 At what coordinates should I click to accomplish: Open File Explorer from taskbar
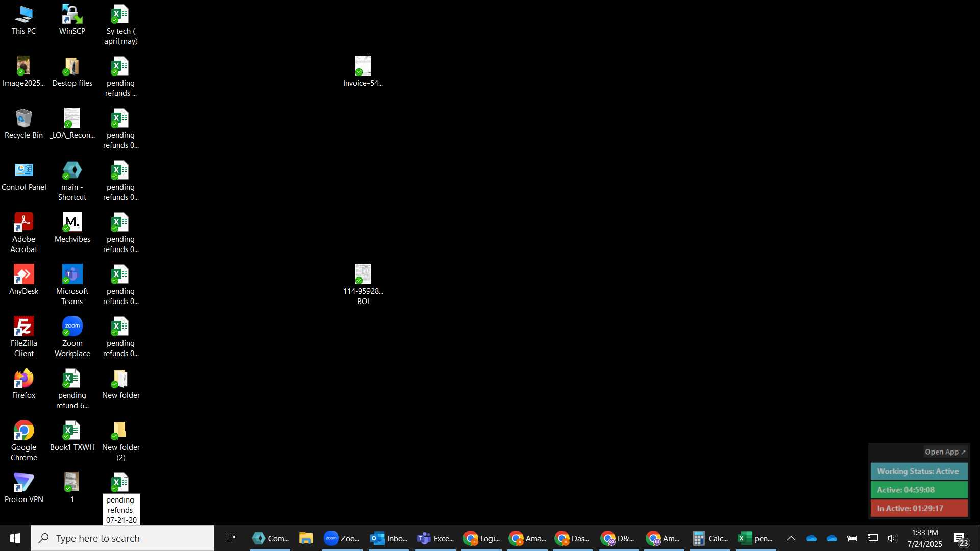click(x=306, y=538)
